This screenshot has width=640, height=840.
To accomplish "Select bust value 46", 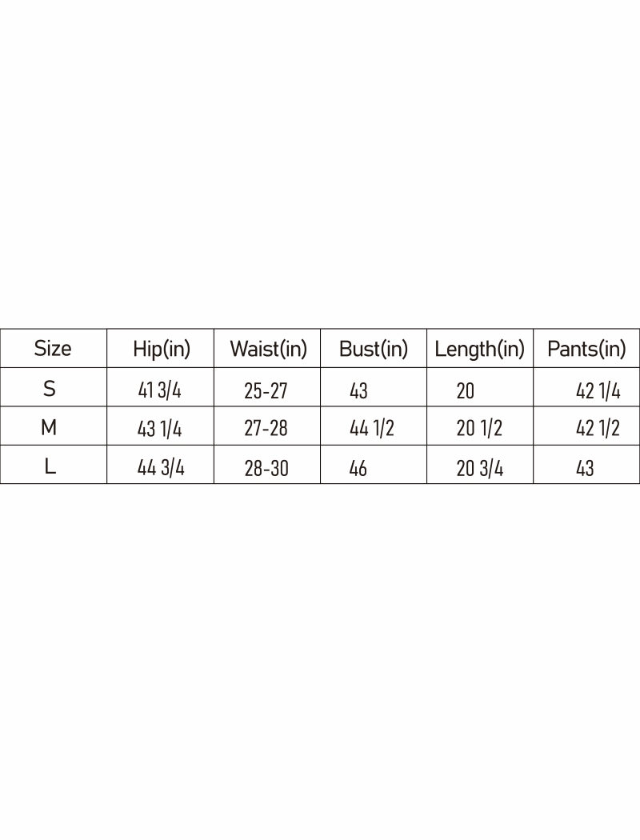I will [358, 468].
